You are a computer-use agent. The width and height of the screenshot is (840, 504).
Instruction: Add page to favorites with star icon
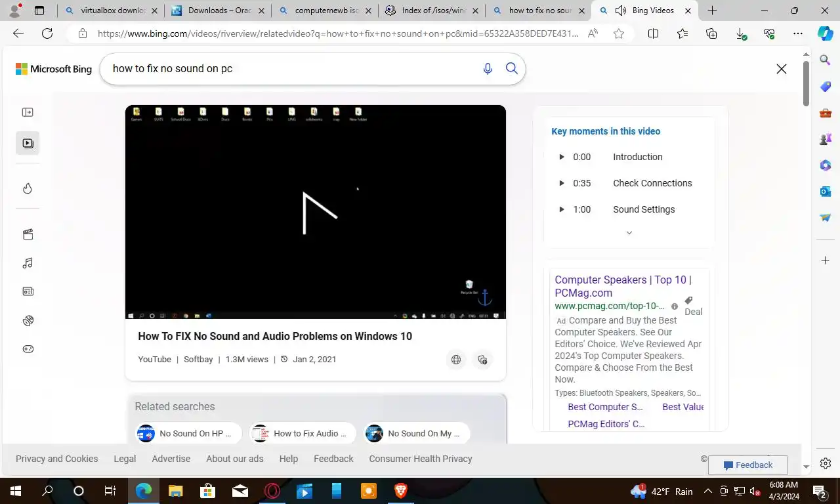pyautogui.click(x=619, y=33)
